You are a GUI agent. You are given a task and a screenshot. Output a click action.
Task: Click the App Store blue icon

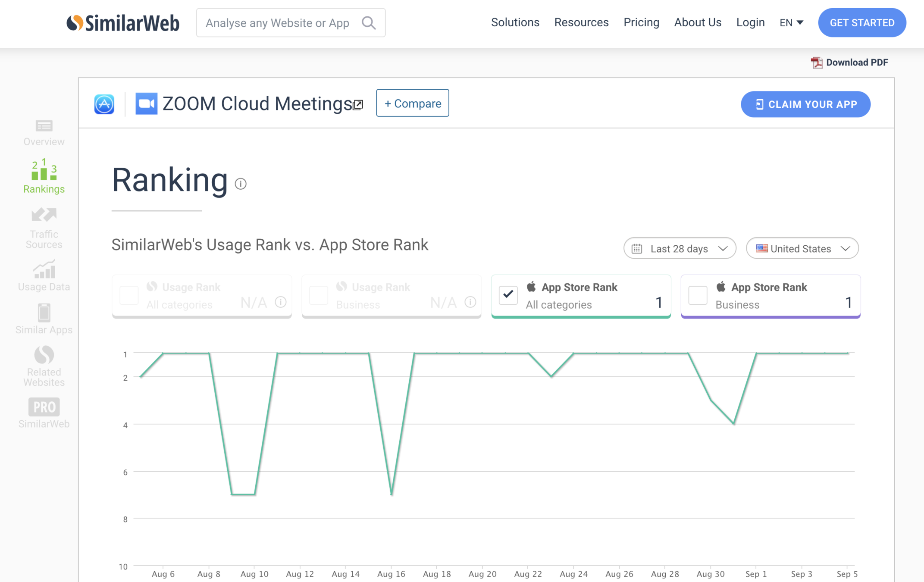click(x=104, y=104)
